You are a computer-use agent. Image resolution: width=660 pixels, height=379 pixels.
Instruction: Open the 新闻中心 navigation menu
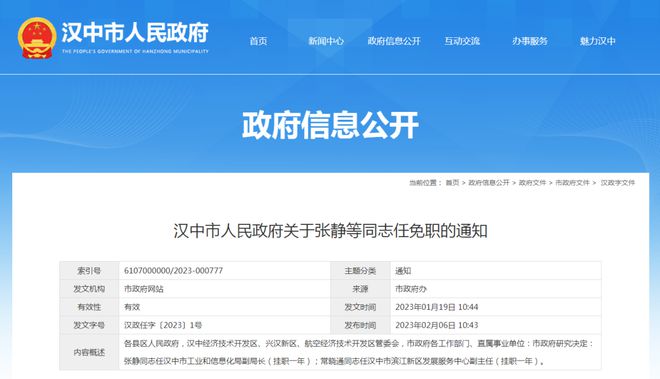326,41
